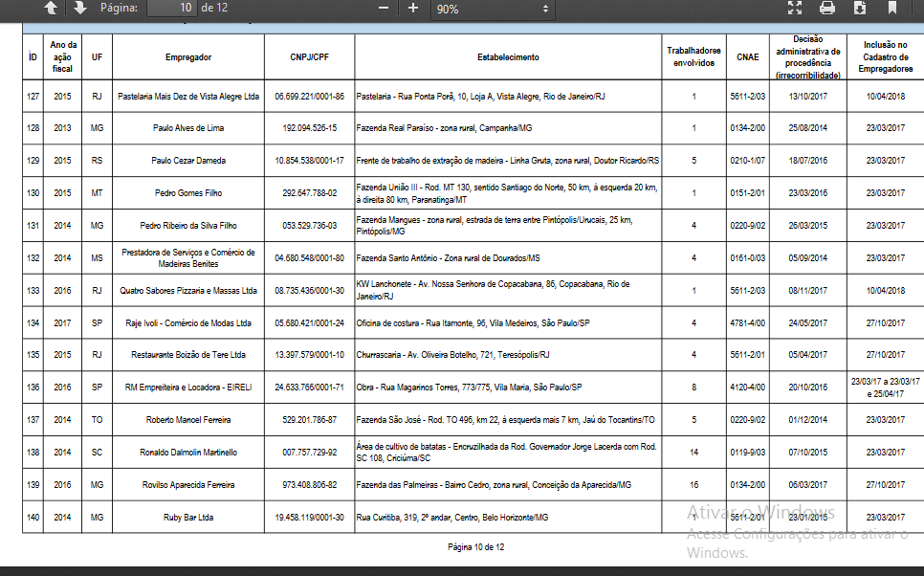This screenshot has width=924, height=576.
Task: Click CNPJ '10.854.538/0001-17'
Action: click(309, 161)
